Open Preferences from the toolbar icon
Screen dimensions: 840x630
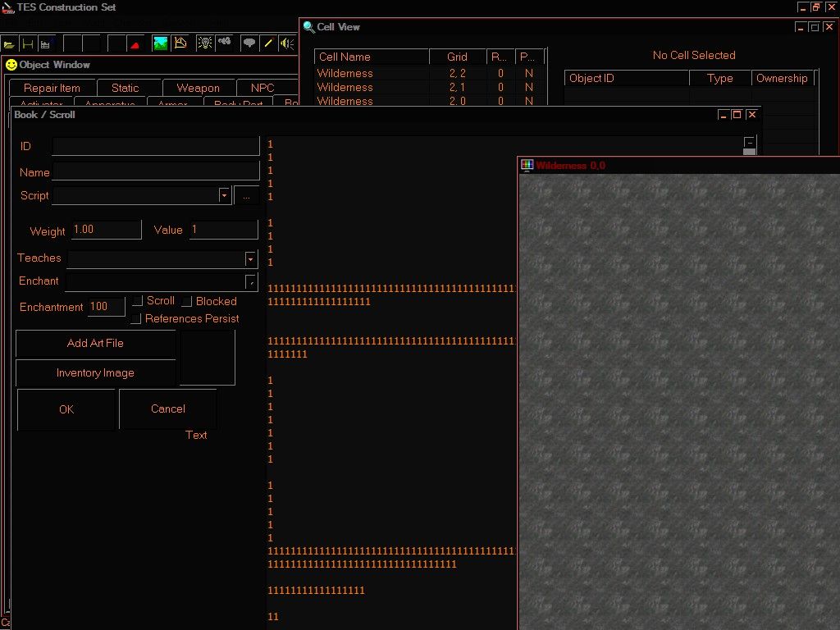46,44
